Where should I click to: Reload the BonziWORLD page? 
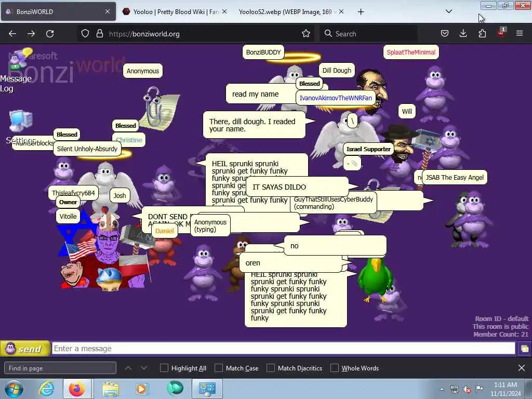(50, 34)
